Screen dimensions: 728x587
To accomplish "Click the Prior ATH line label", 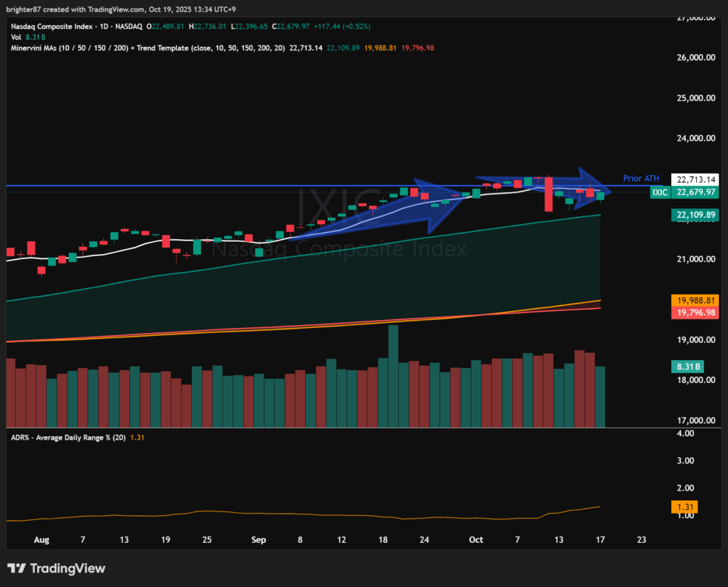I will [x=641, y=178].
